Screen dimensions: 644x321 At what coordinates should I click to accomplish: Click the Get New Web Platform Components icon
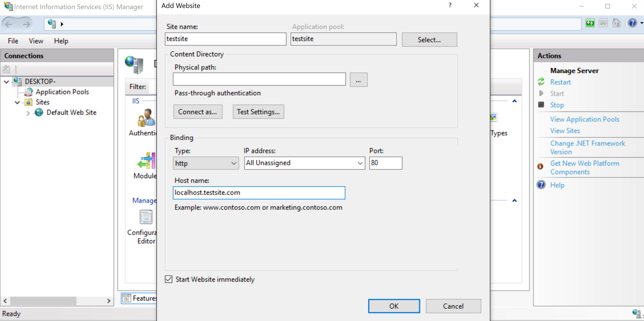(540, 166)
